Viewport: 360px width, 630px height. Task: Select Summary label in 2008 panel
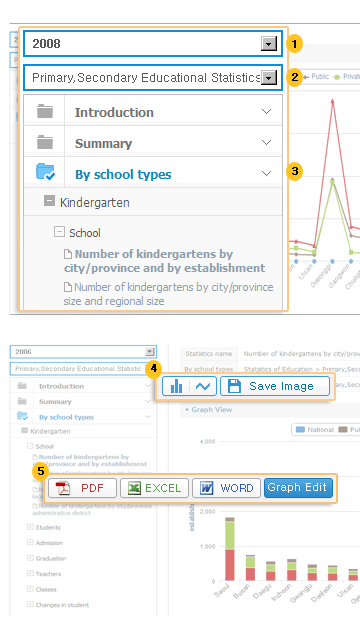tap(103, 143)
